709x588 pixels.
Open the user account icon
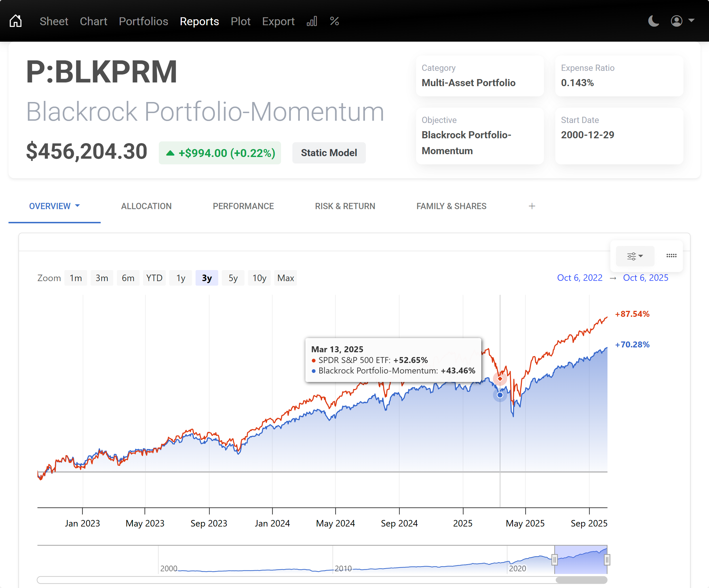click(676, 21)
